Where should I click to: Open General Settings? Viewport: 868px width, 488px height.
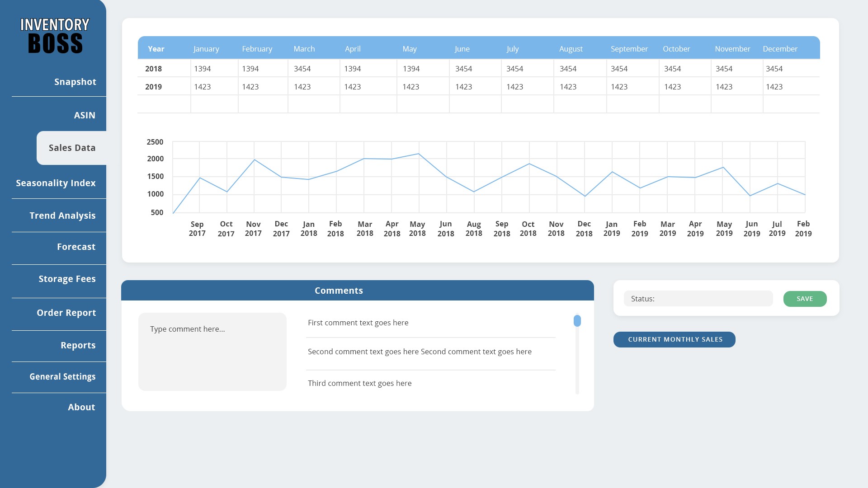(x=62, y=376)
